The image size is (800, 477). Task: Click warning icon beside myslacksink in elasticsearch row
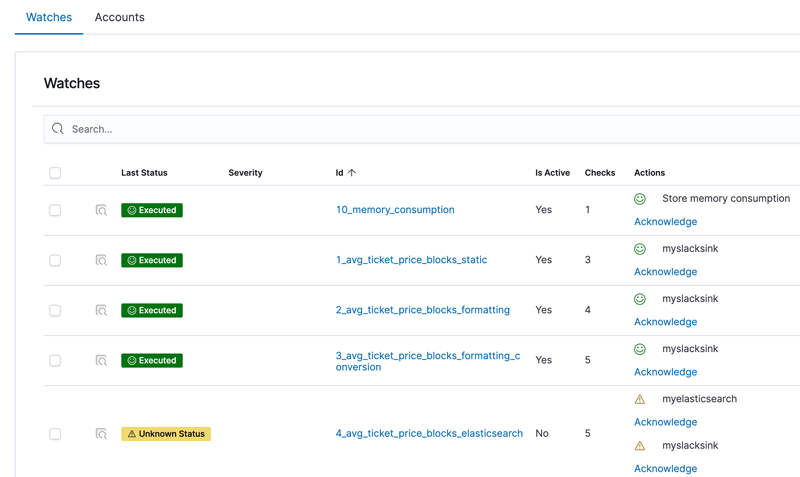point(640,446)
